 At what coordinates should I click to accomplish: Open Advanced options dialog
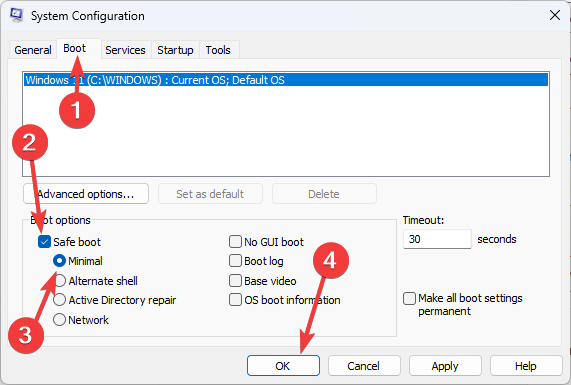pyautogui.click(x=86, y=194)
